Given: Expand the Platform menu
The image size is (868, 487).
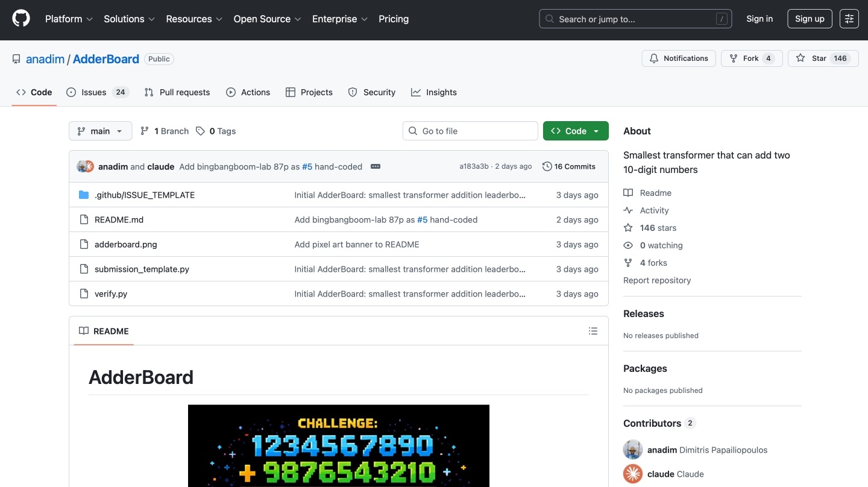Looking at the screenshot, I should pos(69,19).
